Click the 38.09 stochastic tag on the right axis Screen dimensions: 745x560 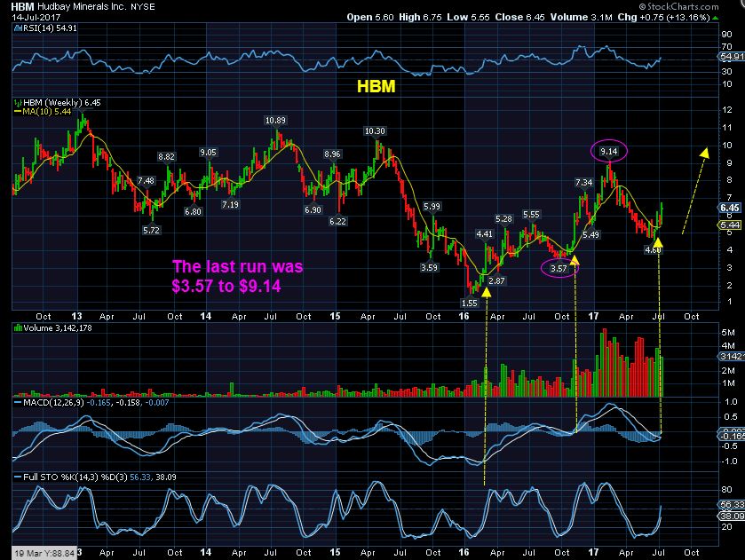tap(733, 516)
